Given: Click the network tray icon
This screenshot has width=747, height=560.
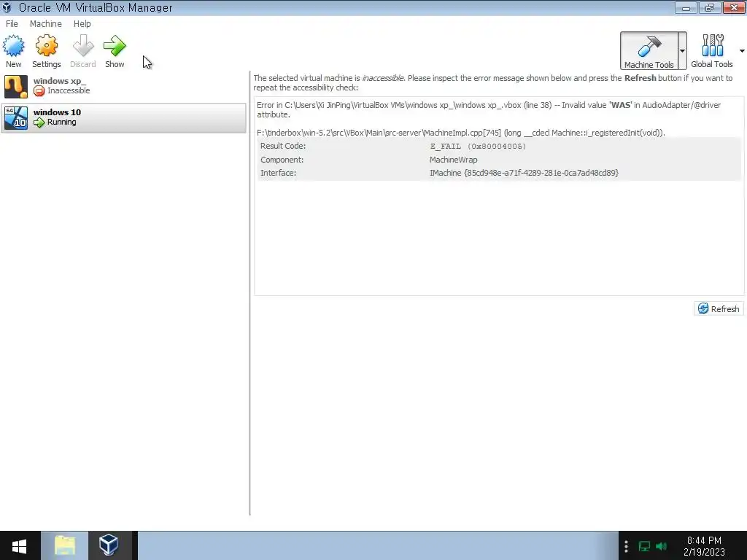Looking at the screenshot, I should (644, 546).
